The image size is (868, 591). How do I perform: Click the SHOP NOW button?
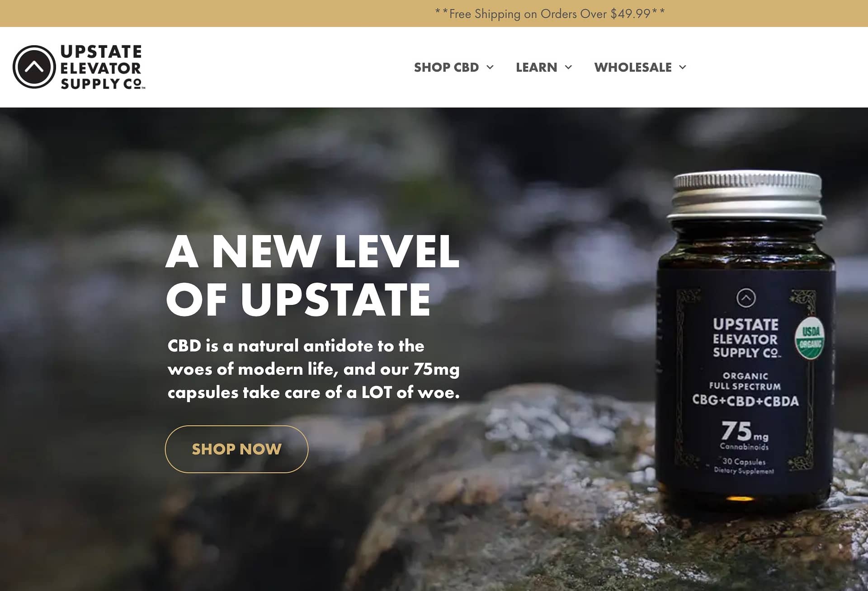click(236, 449)
